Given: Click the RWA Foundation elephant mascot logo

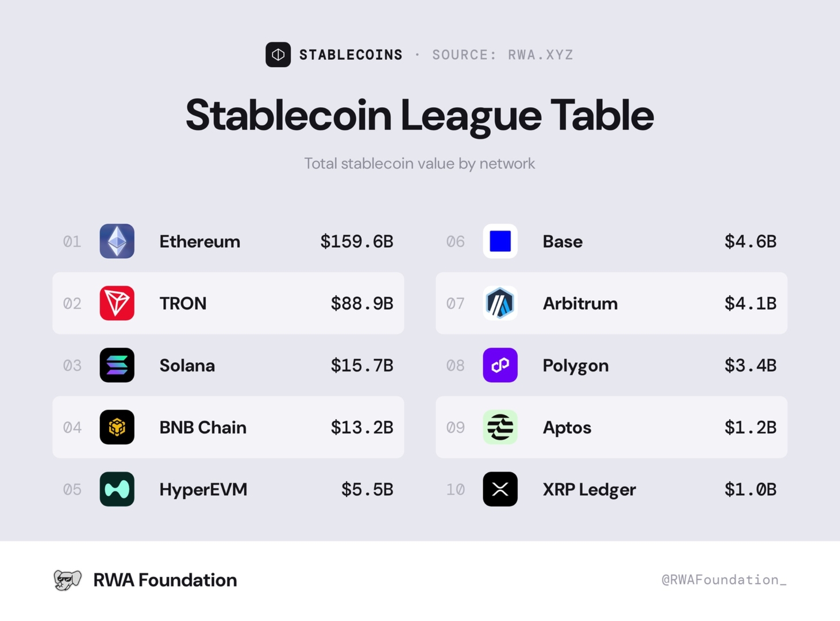Looking at the screenshot, I should [x=67, y=580].
